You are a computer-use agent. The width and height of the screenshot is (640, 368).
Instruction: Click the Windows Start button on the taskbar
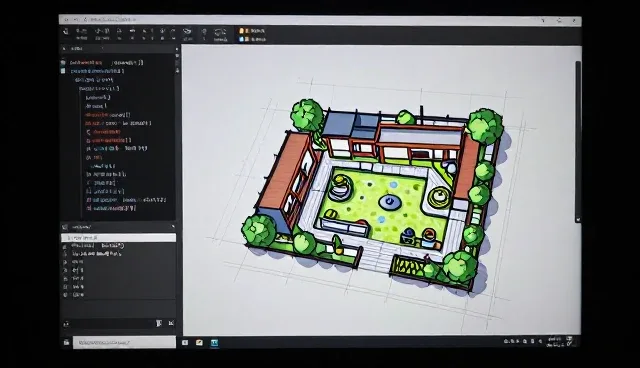pyautogui.click(x=66, y=342)
